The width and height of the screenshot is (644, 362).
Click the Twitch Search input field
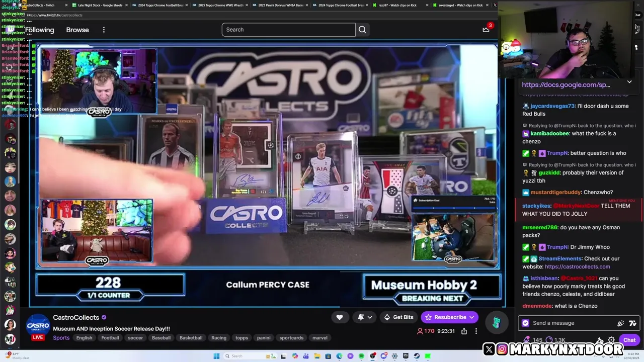point(288,30)
